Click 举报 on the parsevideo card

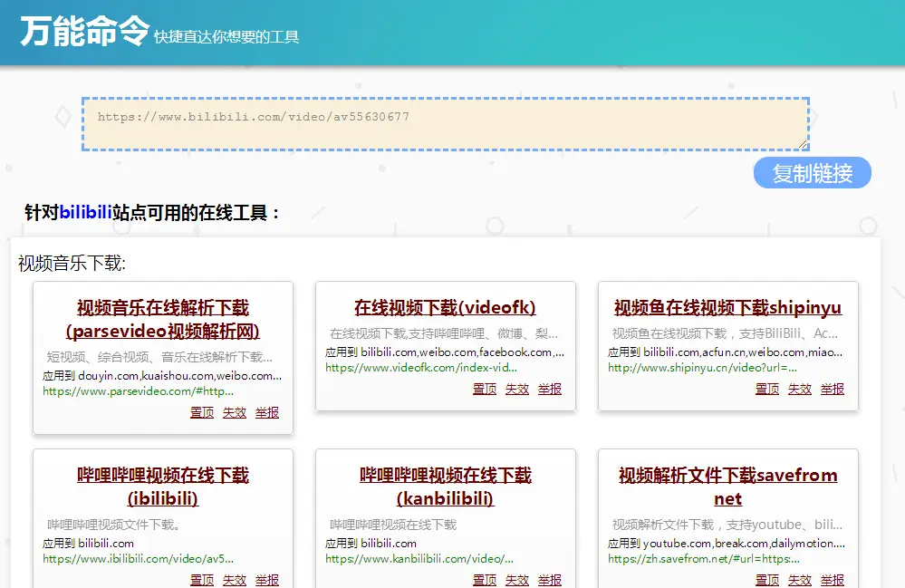pyautogui.click(x=267, y=412)
